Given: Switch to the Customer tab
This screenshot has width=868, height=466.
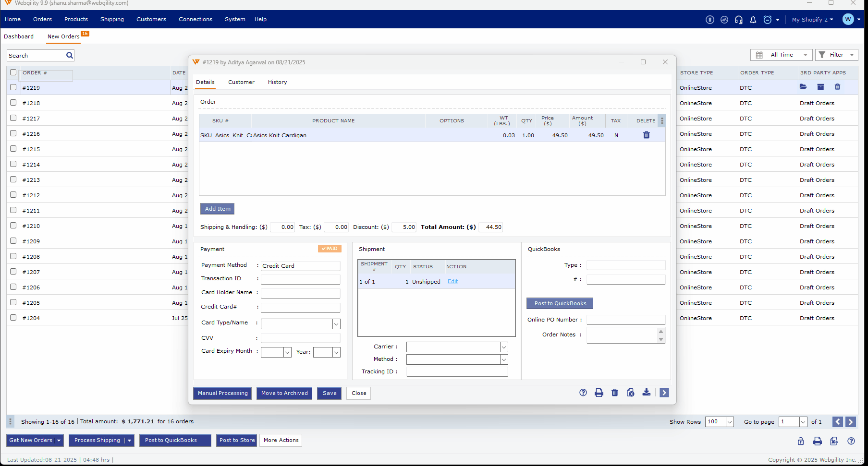Looking at the screenshot, I should point(241,82).
